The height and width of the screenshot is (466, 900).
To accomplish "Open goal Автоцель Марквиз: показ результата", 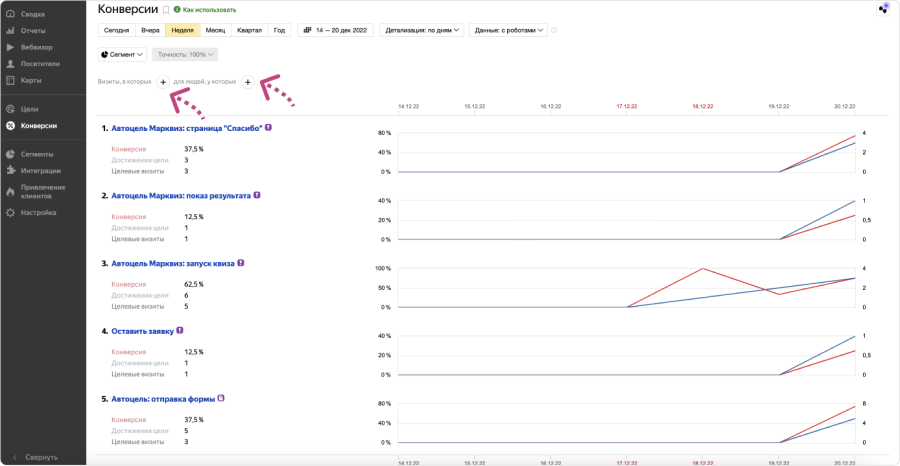I will pos(181,196).
